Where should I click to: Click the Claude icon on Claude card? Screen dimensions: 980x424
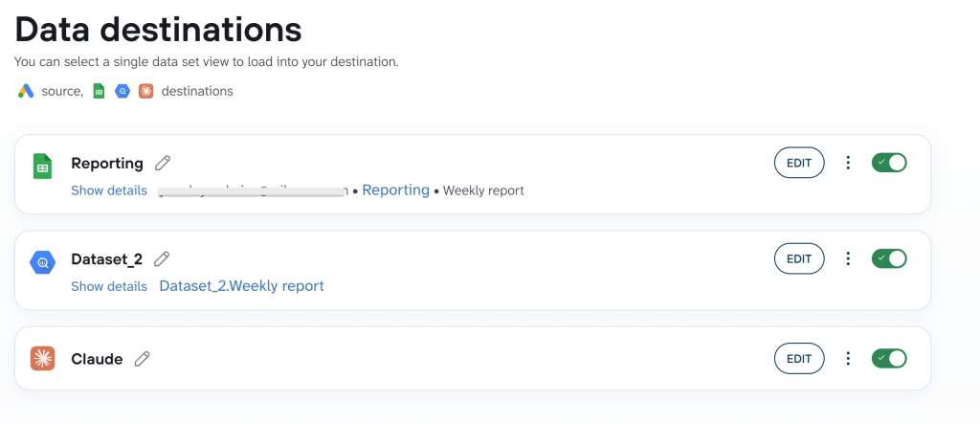click(42, 358)
